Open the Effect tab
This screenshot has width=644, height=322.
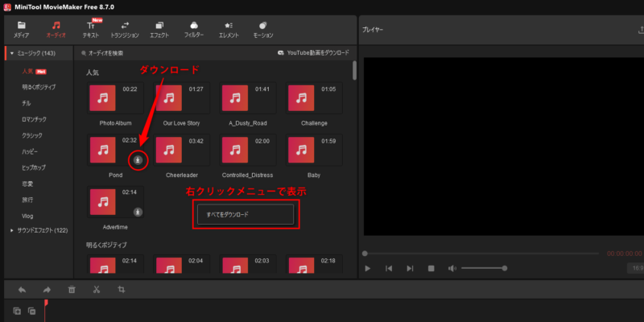pos(159,30)
